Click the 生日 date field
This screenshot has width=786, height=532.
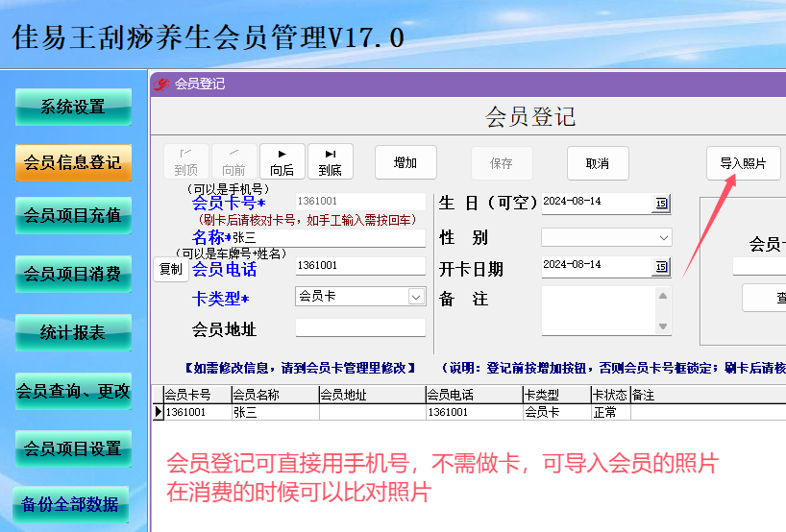(x=597, y=204)
